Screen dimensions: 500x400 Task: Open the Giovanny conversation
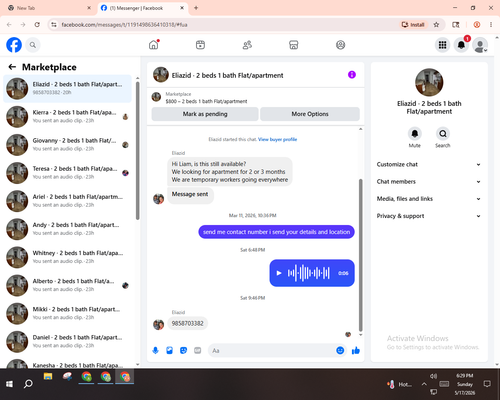tap(67, 145)
